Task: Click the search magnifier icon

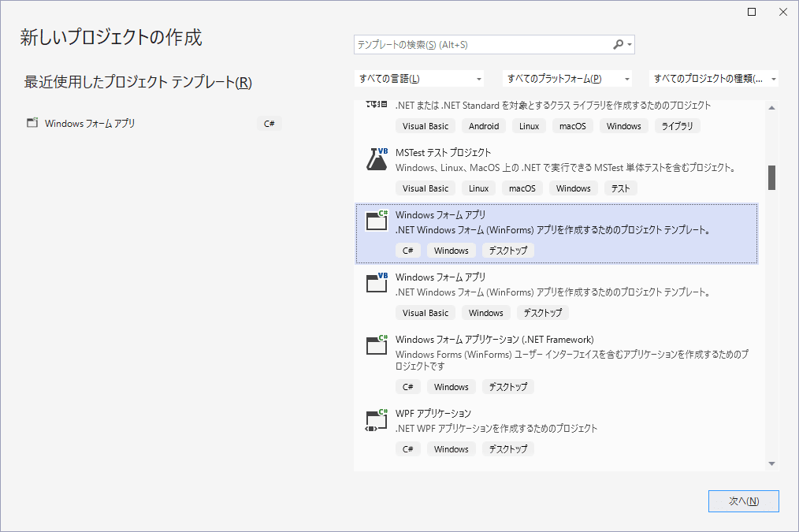Action: [618, 44]
